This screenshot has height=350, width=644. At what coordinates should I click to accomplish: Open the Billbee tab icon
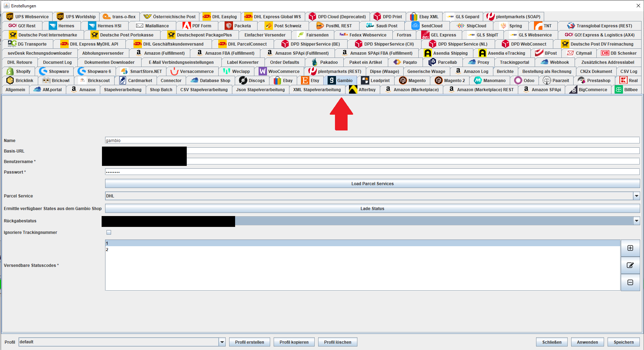click(618, 89)
